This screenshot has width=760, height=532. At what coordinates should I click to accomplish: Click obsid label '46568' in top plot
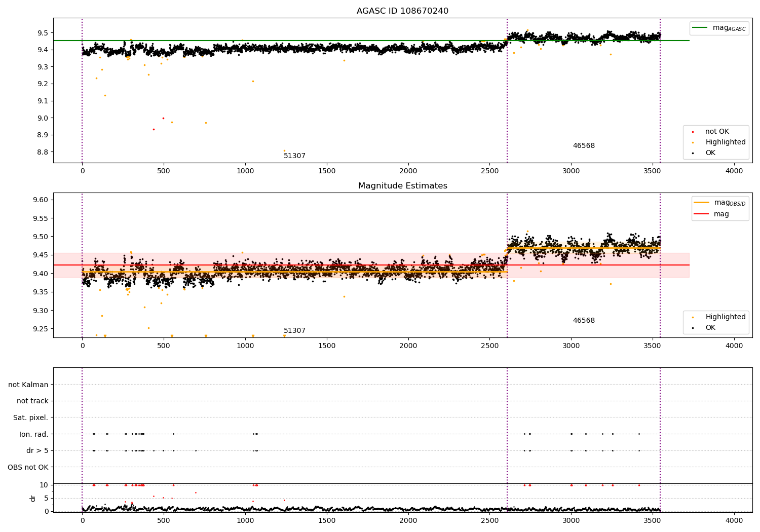pos(584,146)
